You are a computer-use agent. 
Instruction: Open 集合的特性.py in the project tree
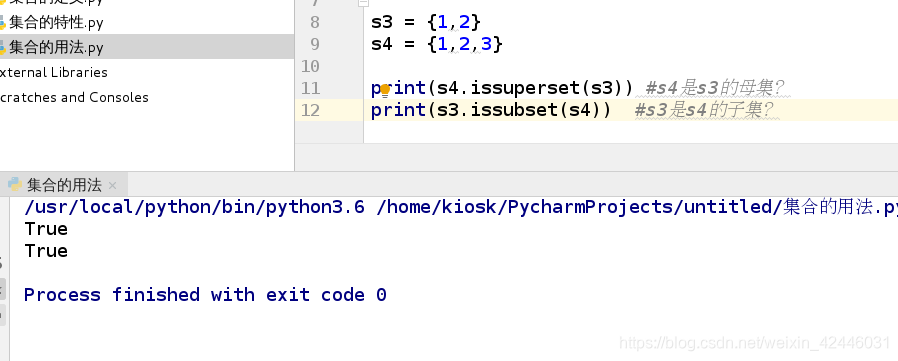56,23
